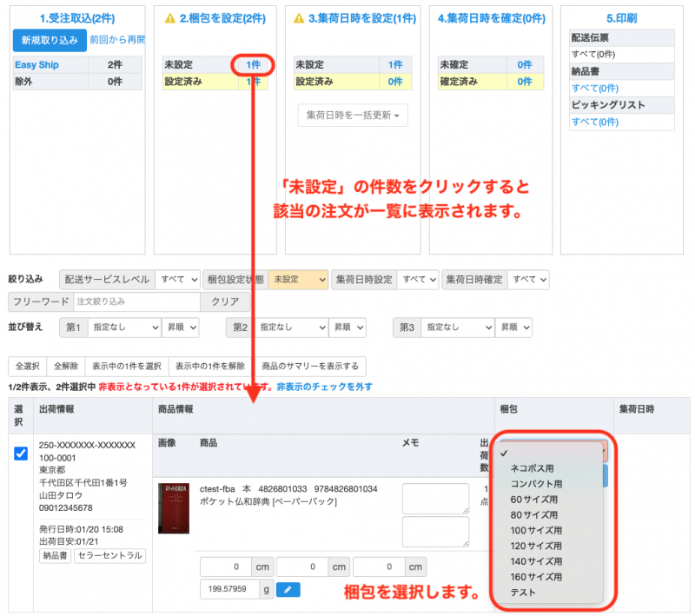
Task: Open 集荷日時設定 filter dropdown
Action: point(418,280)
